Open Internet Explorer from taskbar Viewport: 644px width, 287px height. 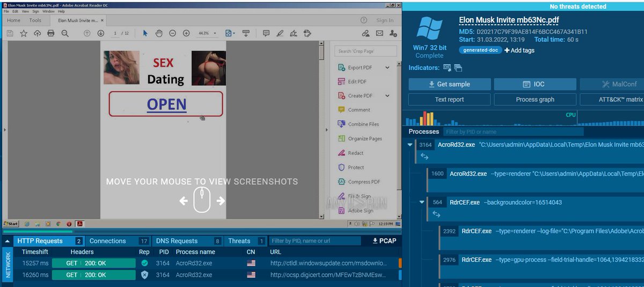[27, 224]
